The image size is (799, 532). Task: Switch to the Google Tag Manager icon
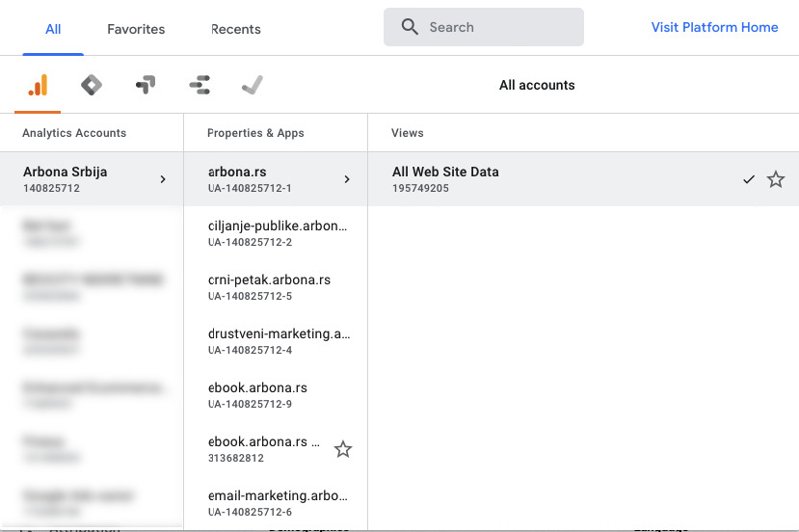(146, 85)
